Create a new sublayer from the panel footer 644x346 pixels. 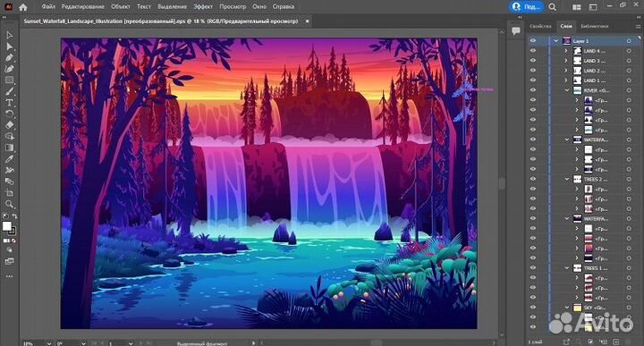click(604, 342)
